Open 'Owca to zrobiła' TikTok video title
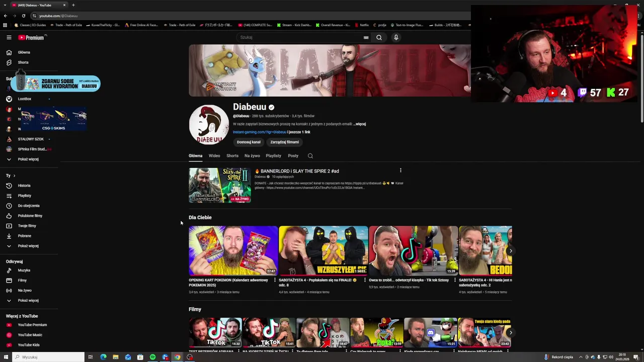This screenshot has height=362, width=644. 409,280
